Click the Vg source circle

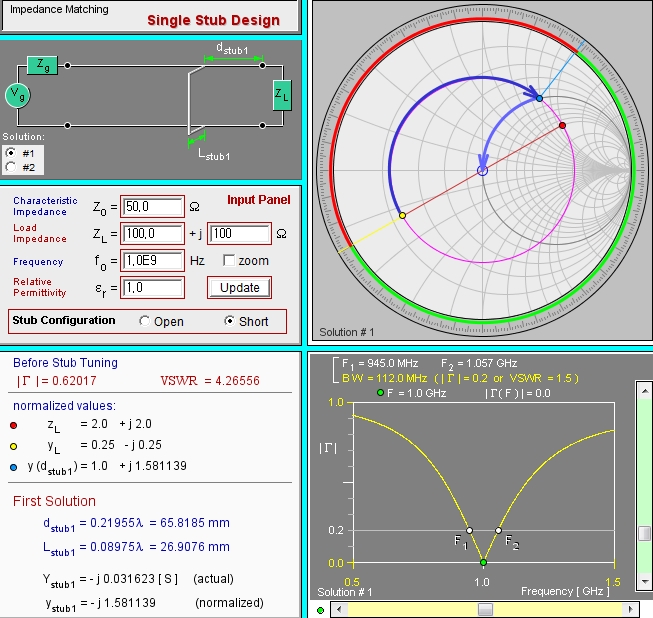coord(17,95)
